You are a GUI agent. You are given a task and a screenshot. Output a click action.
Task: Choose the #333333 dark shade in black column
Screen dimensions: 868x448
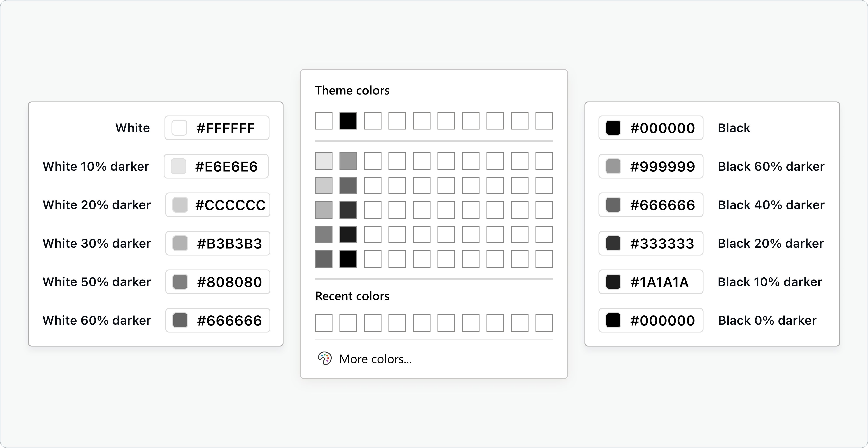[x=348, y=210]
